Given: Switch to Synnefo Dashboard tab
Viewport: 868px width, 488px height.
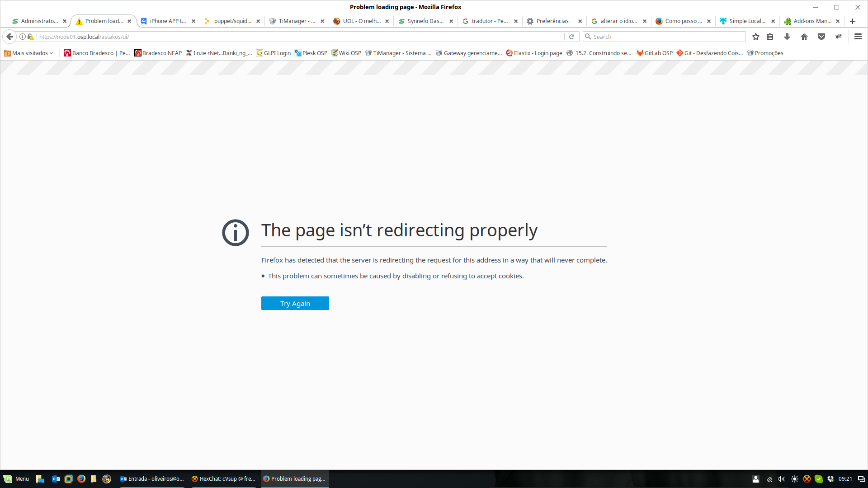Looking at the screenshot, I should [x=425, y=21].
